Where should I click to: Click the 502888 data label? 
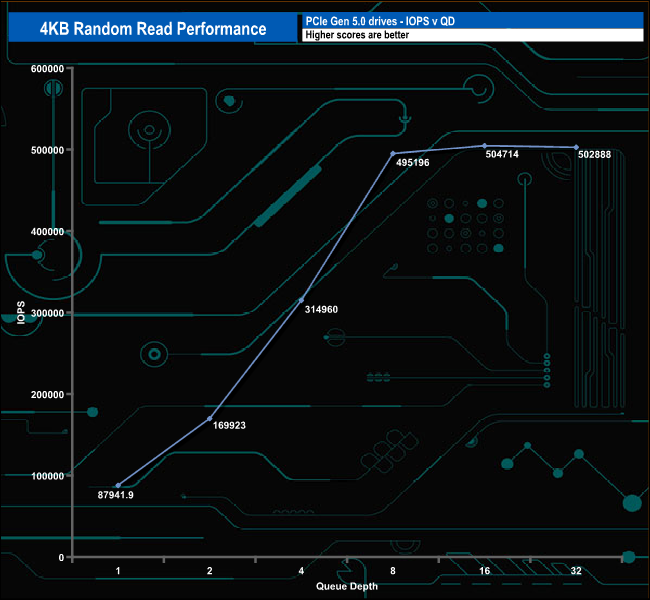(594, 155)
